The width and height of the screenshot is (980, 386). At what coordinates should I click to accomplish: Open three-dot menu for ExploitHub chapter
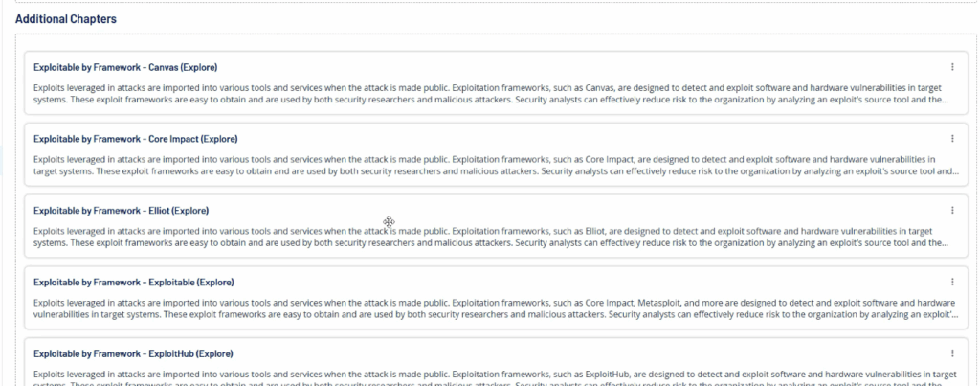tap(952, 354)
